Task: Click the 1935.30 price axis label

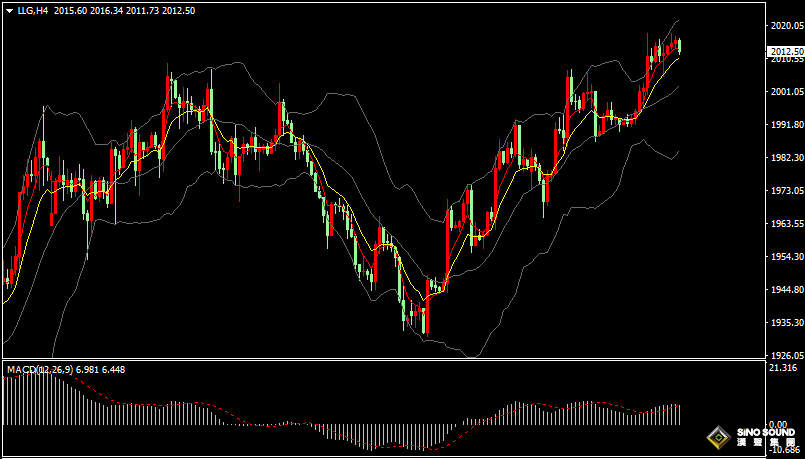Action: (x=783, y=323)
